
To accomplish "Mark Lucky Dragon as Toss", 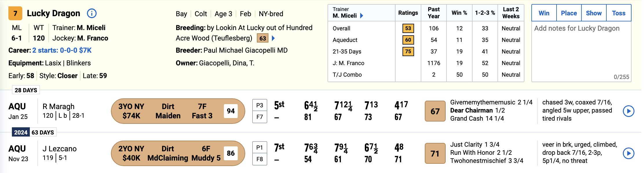I will pyautogui.click(x=619, y=13).
